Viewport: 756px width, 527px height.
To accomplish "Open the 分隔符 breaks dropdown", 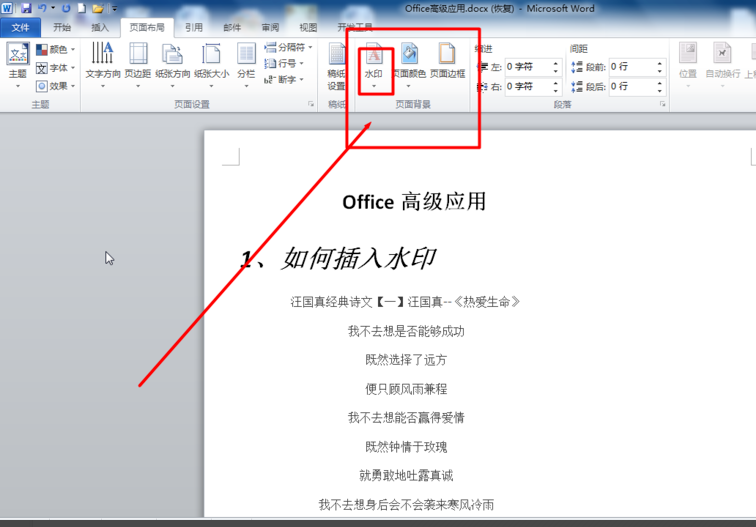I will tap(288, 47).
